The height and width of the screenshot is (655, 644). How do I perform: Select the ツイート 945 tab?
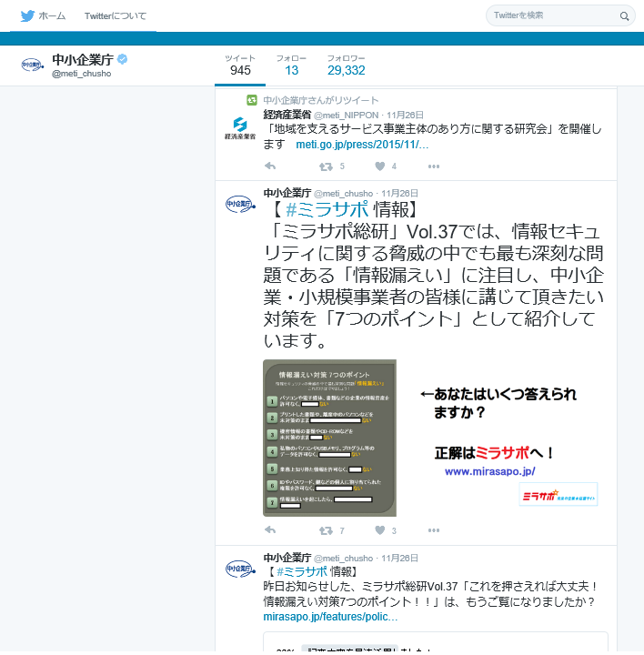tap(240, 65)
